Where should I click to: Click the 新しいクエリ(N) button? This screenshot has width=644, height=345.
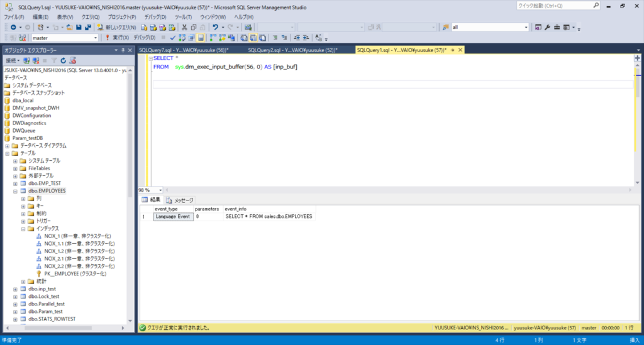tap(116, 28)
